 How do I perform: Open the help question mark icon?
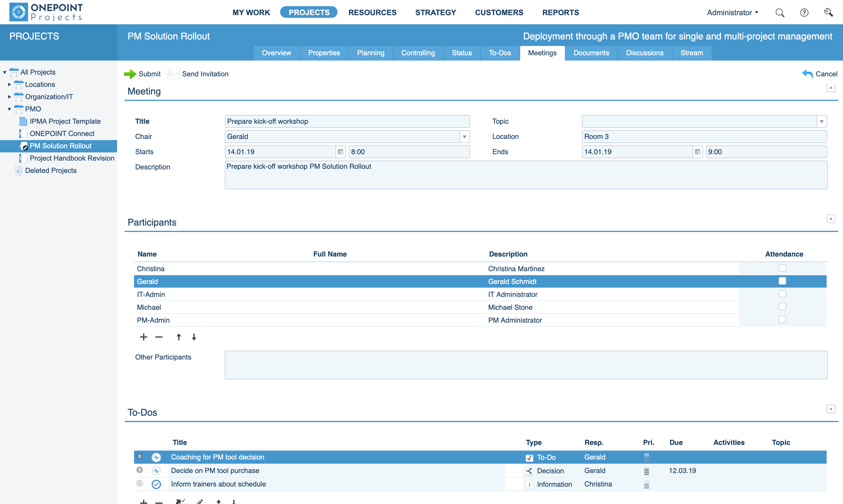tap(804, 13)
